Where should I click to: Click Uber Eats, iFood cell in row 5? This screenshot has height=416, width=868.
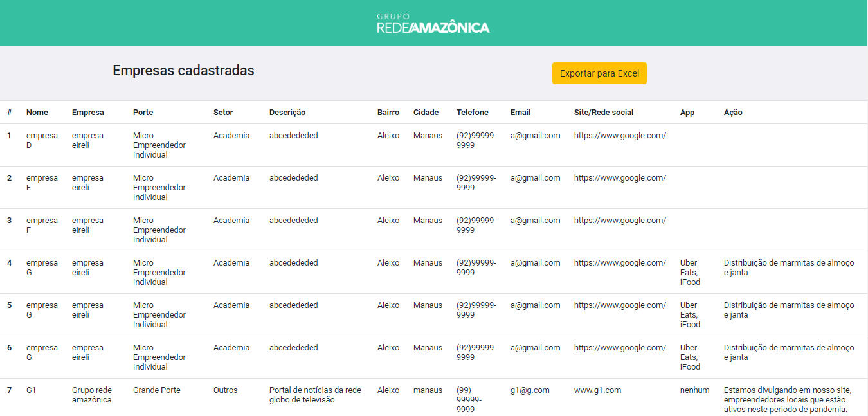coord(690,315)
